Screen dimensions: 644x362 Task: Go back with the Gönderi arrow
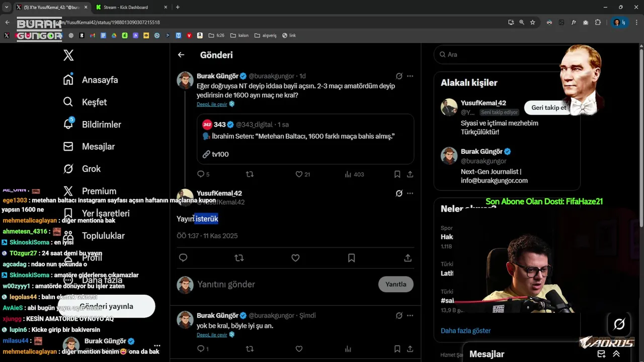tap(181, 55)
